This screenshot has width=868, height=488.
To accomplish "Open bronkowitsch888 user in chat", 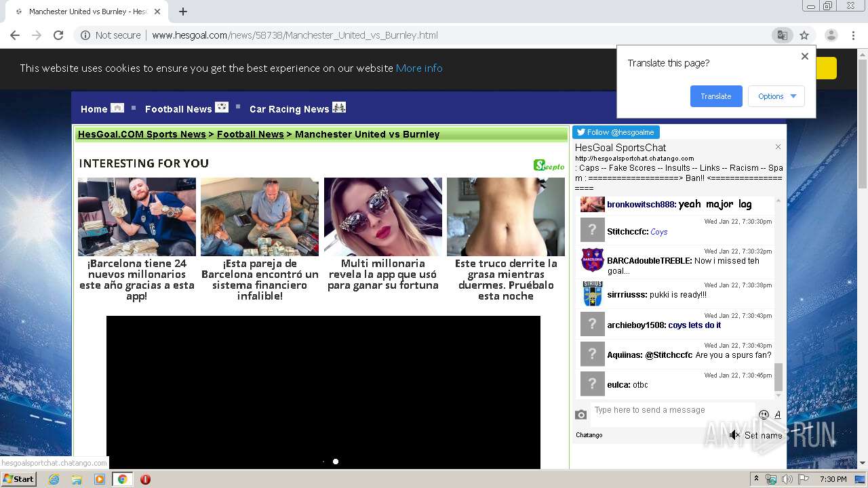I will (x=641, y=205).
